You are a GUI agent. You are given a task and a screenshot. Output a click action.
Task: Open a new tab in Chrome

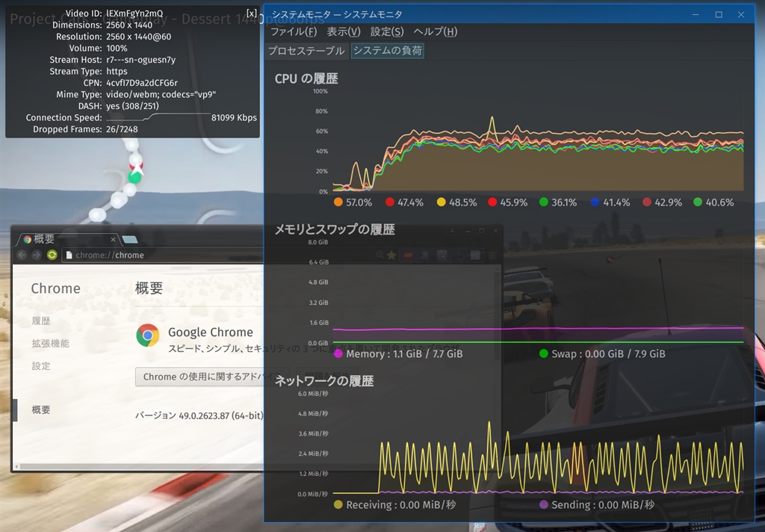click(130, 239)
